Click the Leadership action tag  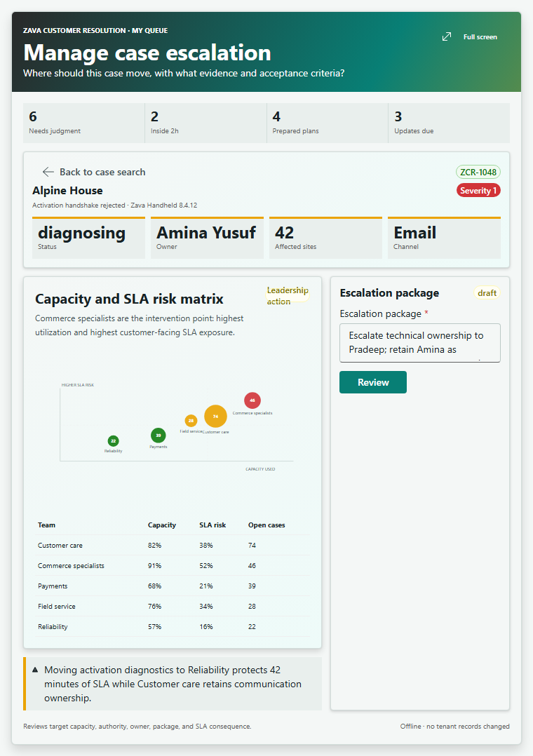click(x=288, y=295)
